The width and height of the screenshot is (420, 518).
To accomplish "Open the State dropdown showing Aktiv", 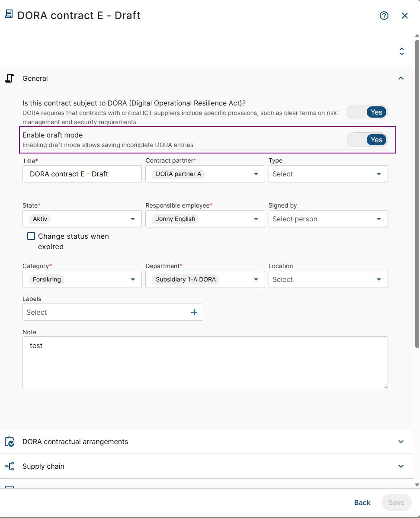I will tap(82, 219).
